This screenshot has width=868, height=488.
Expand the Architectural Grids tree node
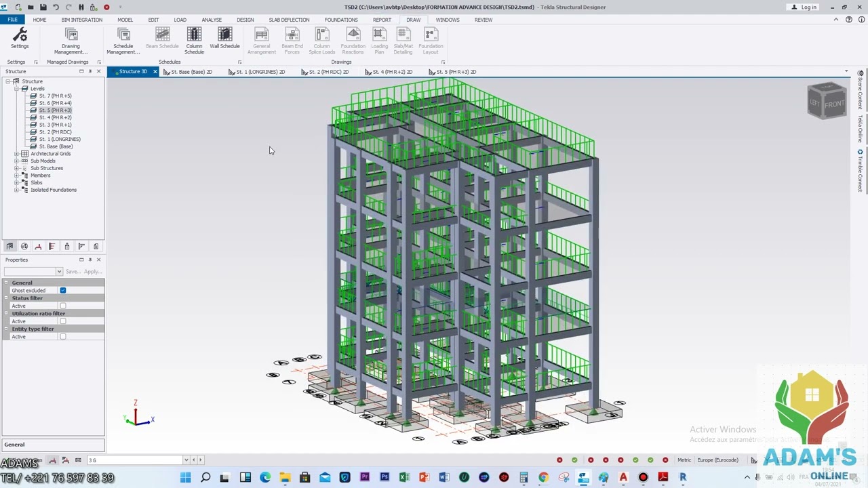[x=16, y=154]
